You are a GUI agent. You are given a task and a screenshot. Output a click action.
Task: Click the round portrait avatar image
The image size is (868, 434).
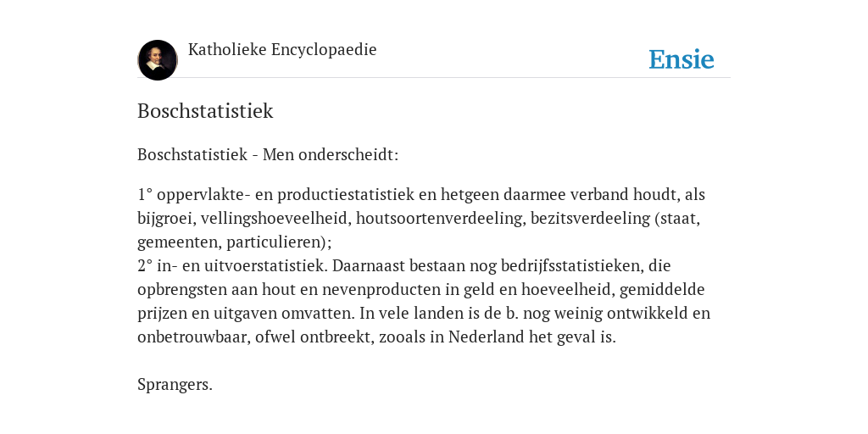158,60
